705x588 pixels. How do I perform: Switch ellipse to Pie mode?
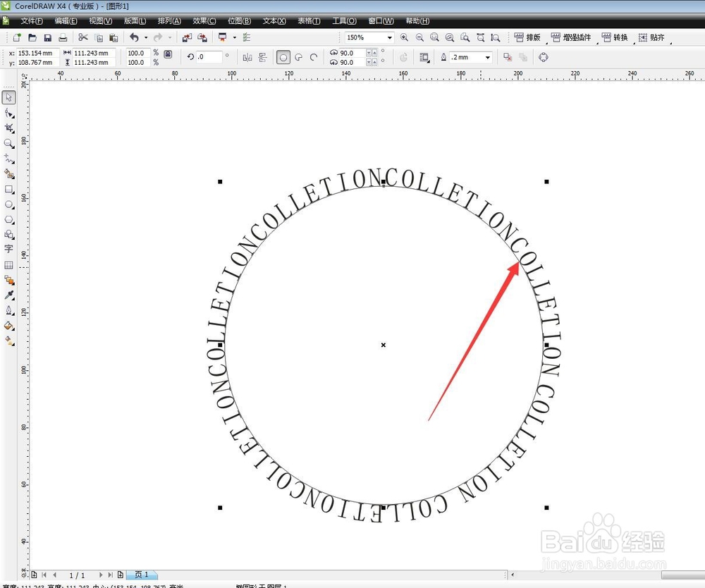point(298,57)
